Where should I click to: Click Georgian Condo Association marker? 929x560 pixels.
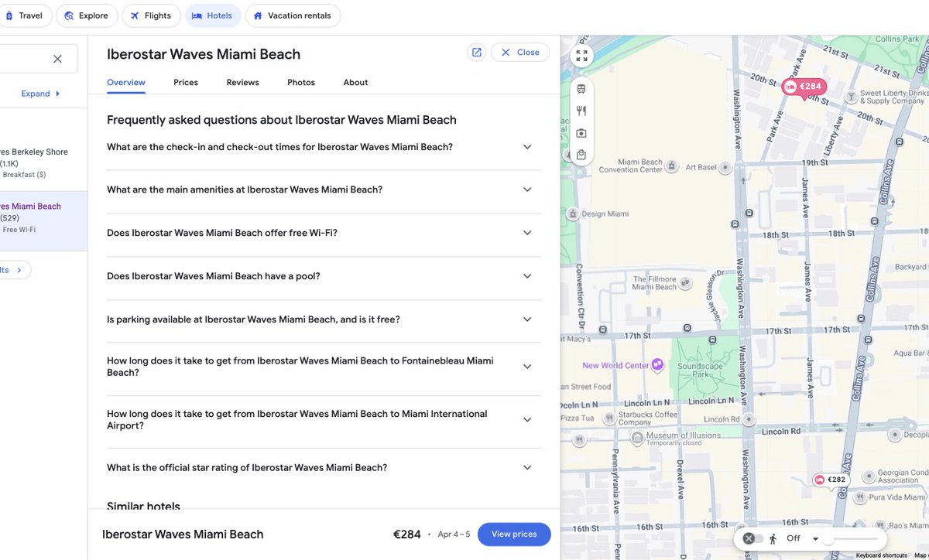pos(869,476)
